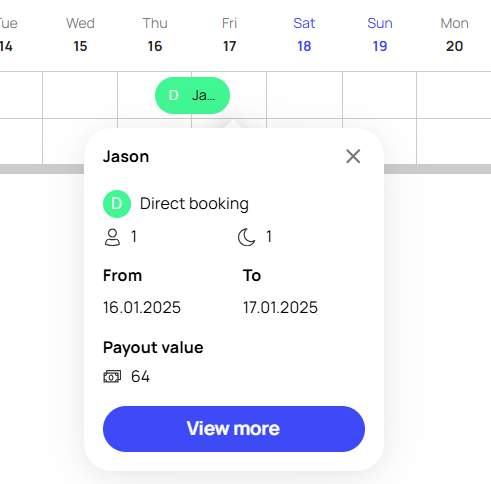
Task: Click the green Direct booking D icon
Action: click(x=117, y=204)
